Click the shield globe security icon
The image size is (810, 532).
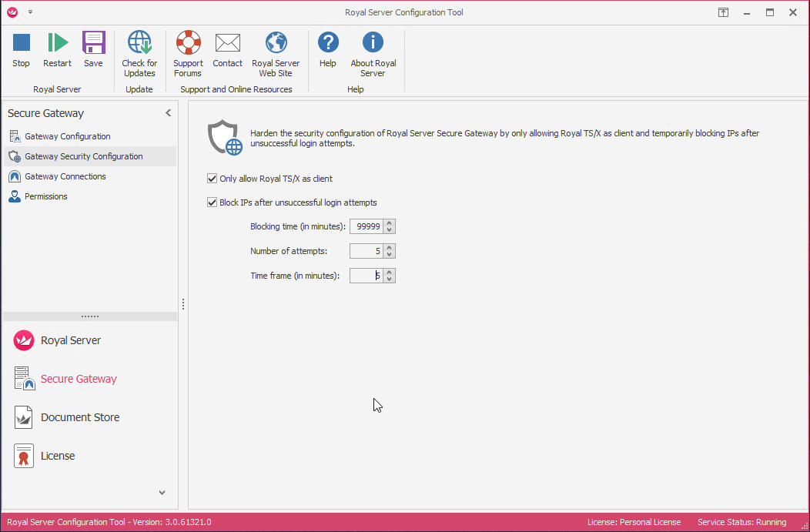tap(226, 138)
